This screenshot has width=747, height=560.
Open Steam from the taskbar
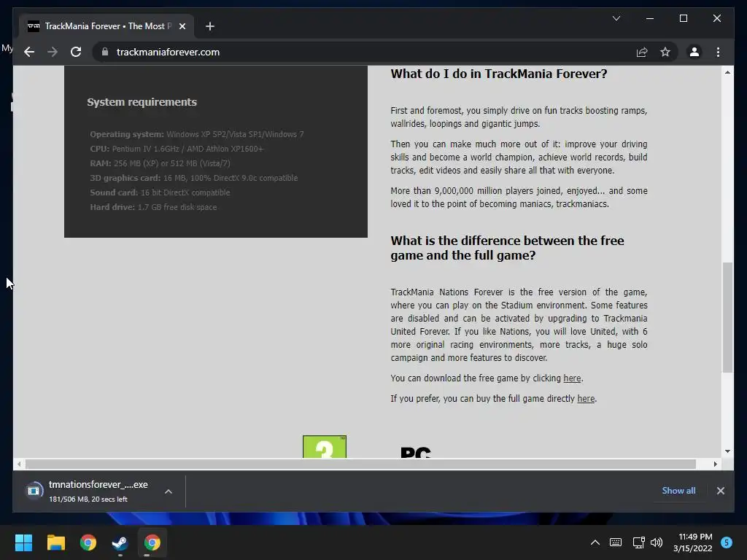point(120,542)
